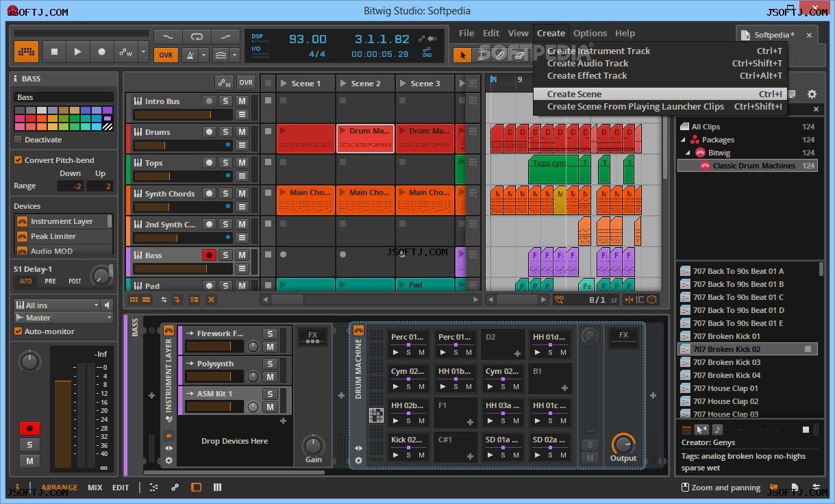Viewport: 835px width, 504px height.
Task: Disarm record on the Bass track
Action: pyautogui.click(x=209, y=255)
